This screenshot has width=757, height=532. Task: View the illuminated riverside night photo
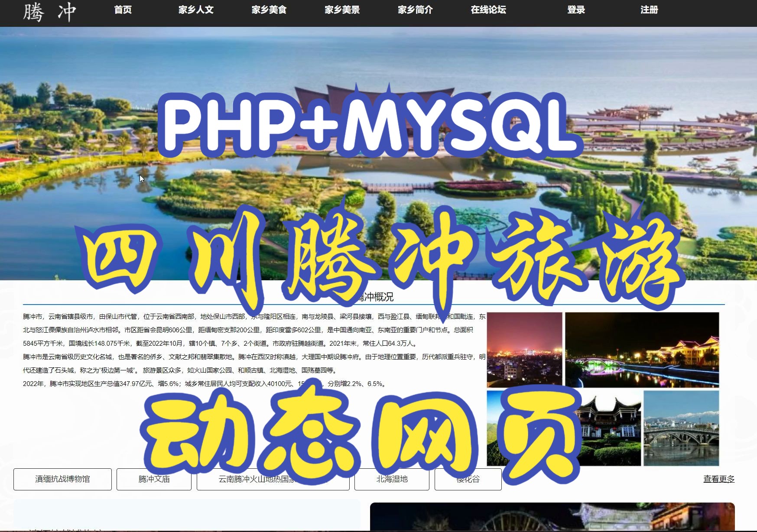click(642, 350)
